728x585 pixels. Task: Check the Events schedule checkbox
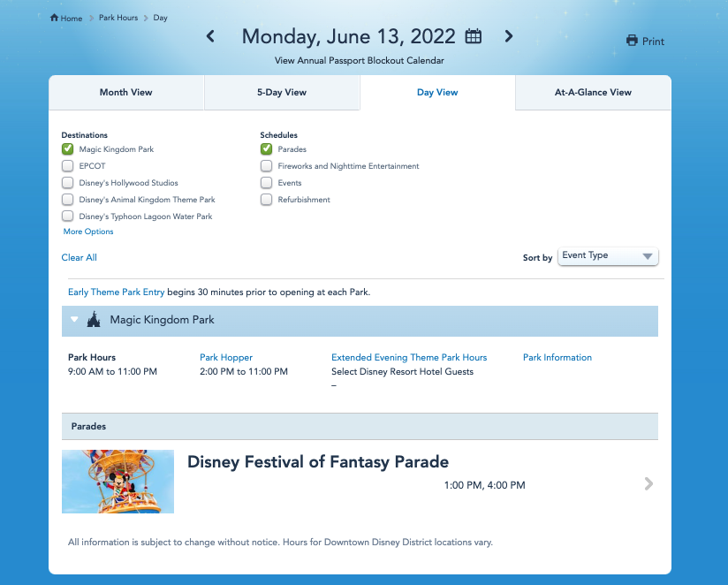click(266, 182)
